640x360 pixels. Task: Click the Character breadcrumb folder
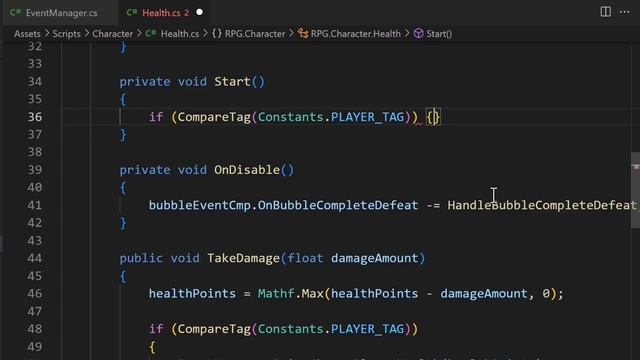[x=113, y=34]
